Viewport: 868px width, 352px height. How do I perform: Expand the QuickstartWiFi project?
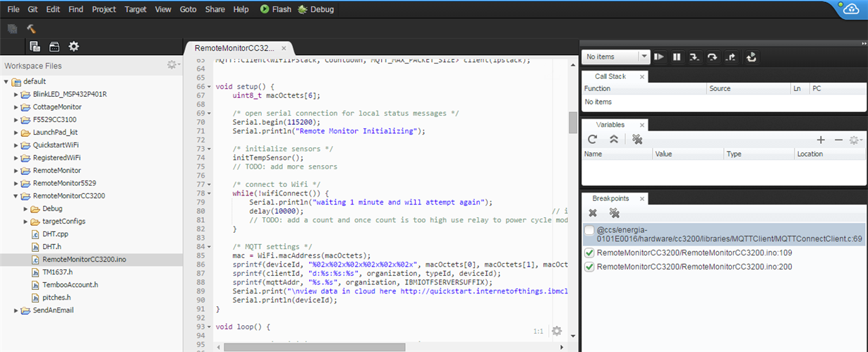pos(16,145)
